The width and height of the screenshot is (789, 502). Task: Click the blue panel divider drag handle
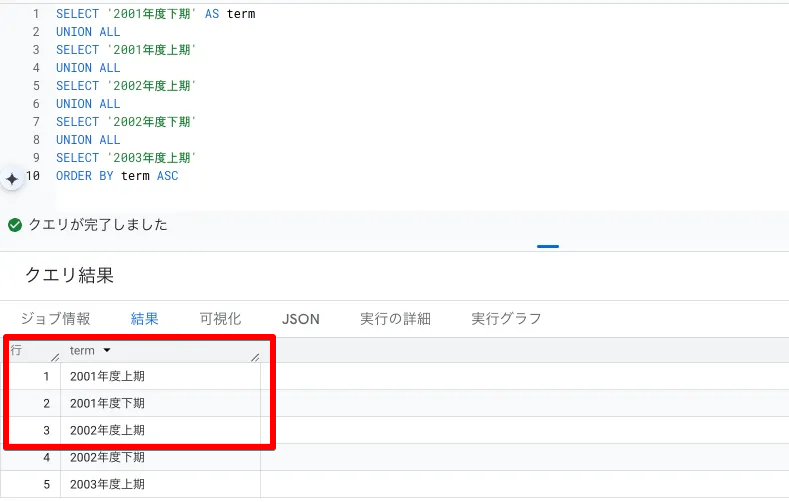[x=547, y=245]
